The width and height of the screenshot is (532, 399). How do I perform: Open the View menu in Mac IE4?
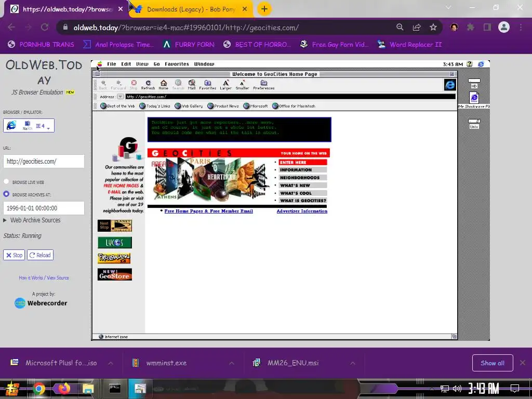point(142,64)
